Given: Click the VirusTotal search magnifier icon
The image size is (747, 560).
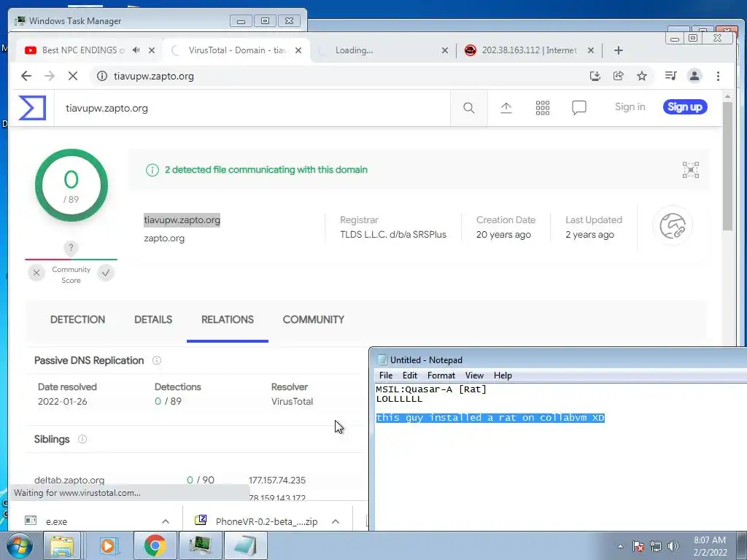Looking at the screenshot, I should click(469, 108).
